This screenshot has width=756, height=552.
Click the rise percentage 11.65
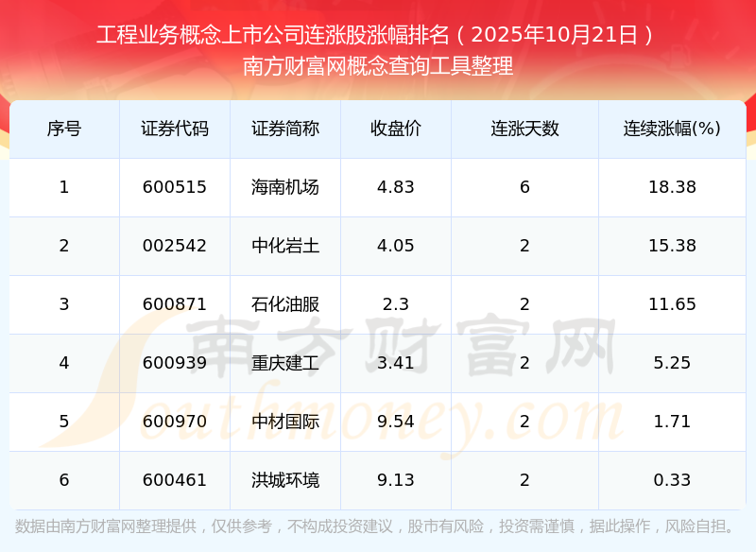pyautogui.click(x=672, y=304)
